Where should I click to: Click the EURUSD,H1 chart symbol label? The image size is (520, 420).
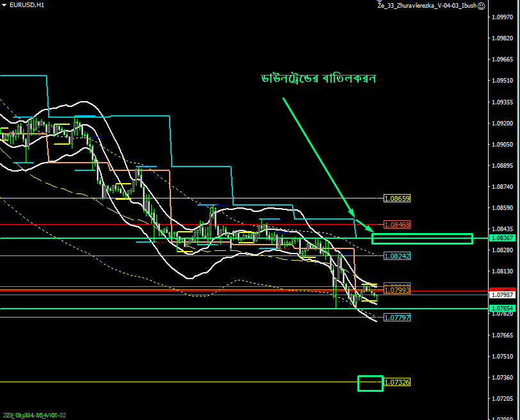(27, 5)
